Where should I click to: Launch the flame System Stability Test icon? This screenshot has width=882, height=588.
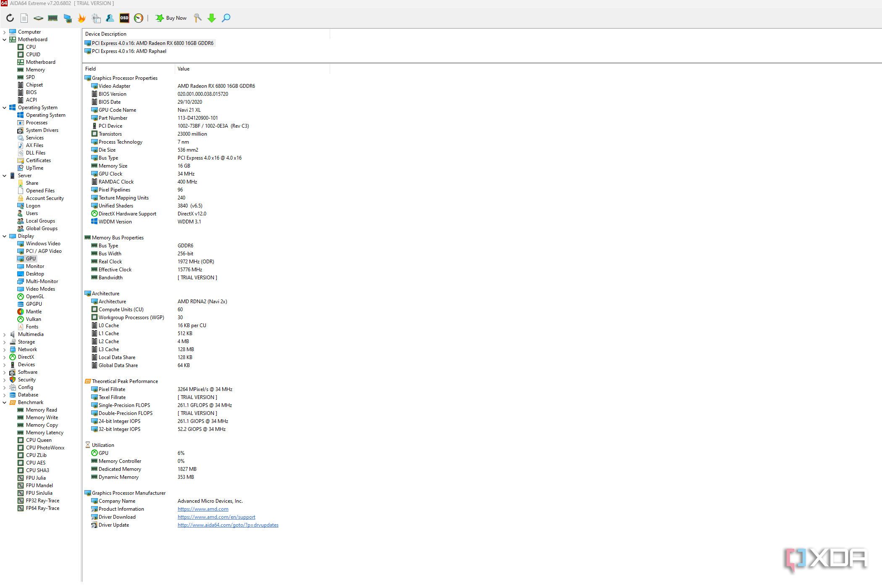point(81,18)
